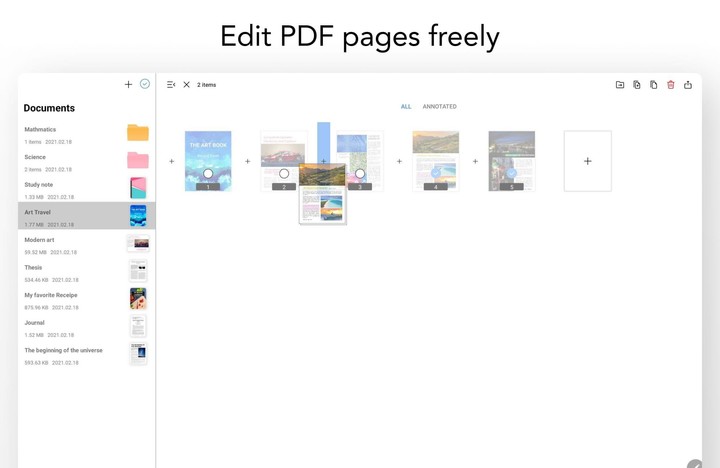Select page 2 using its circle checkbox

click(x=284, y=174)
